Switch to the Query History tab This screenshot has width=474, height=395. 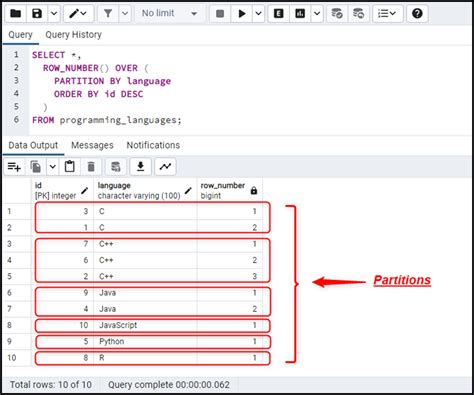pyautogui.click(x=73, y=35)
